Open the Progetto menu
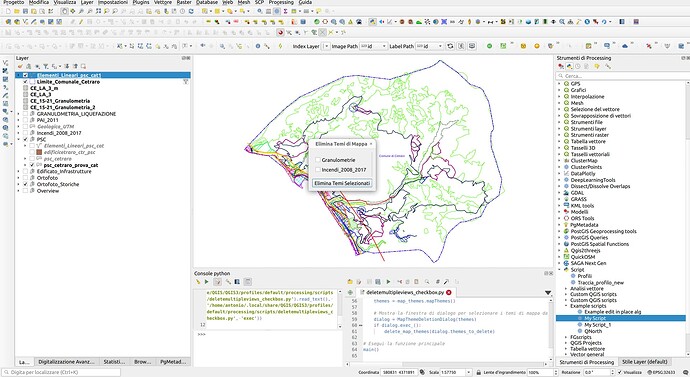This screenshot has width=690, height=377. pos(14,2)
